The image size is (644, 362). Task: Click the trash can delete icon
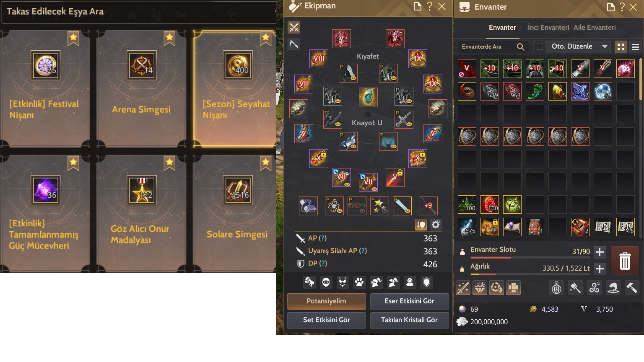click(x=625, y=261)
